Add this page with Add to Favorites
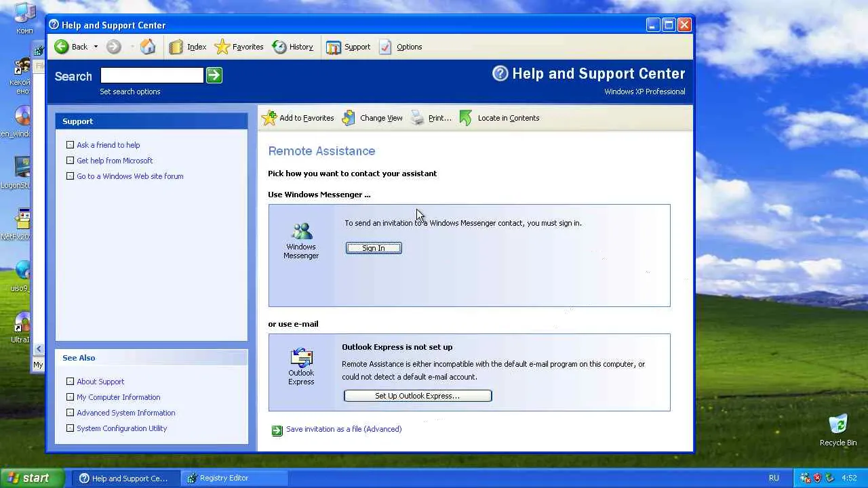 pyautogui.click(x=298, y=118)
